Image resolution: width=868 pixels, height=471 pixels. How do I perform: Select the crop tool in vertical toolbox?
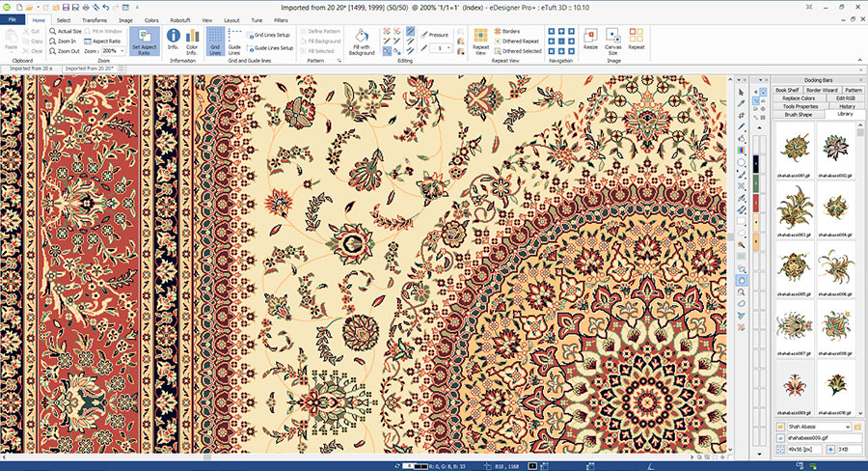pos(742,115)
